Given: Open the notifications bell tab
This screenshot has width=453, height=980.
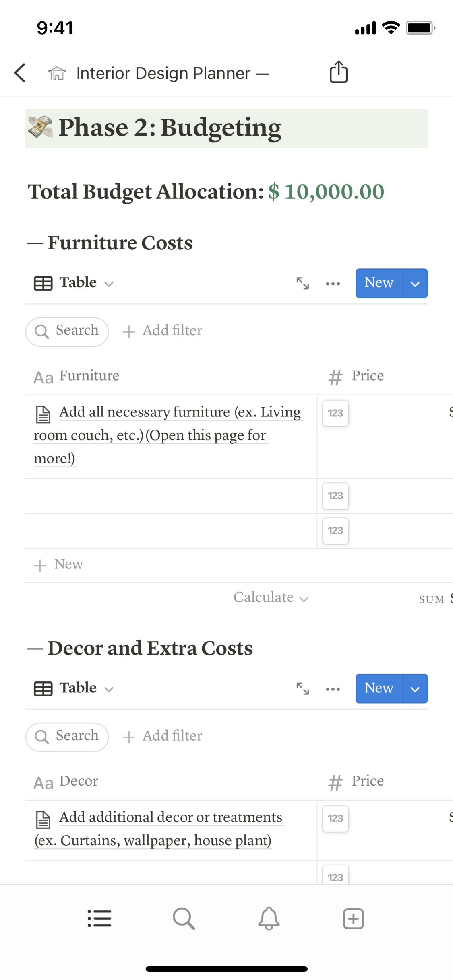Looking at the screenshot, I should pyautogui.click(x=269, y=918).
